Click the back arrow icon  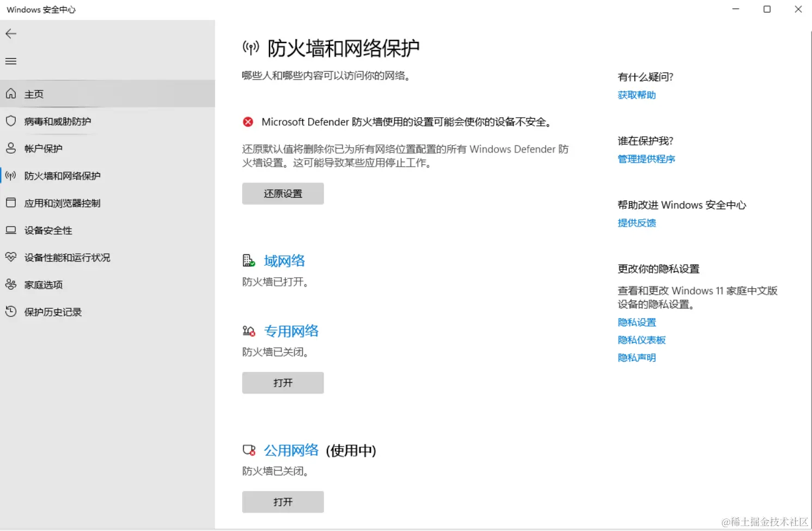[x=11, y=34]
